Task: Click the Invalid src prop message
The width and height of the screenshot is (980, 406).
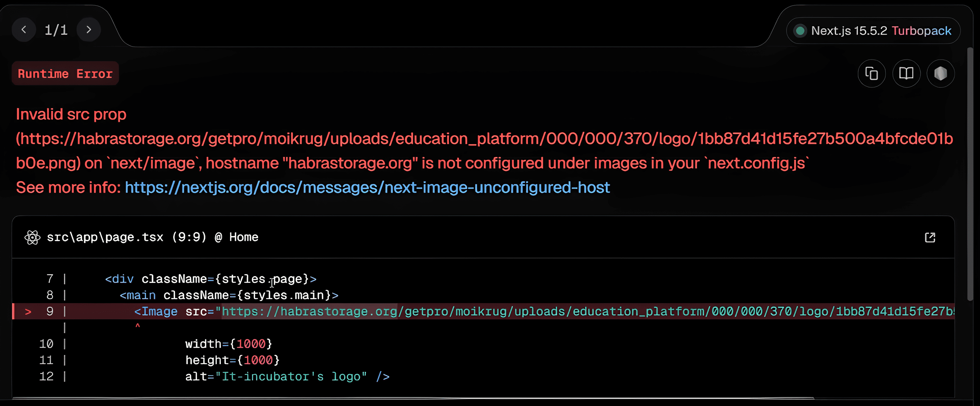Action: tap(71, 114)
